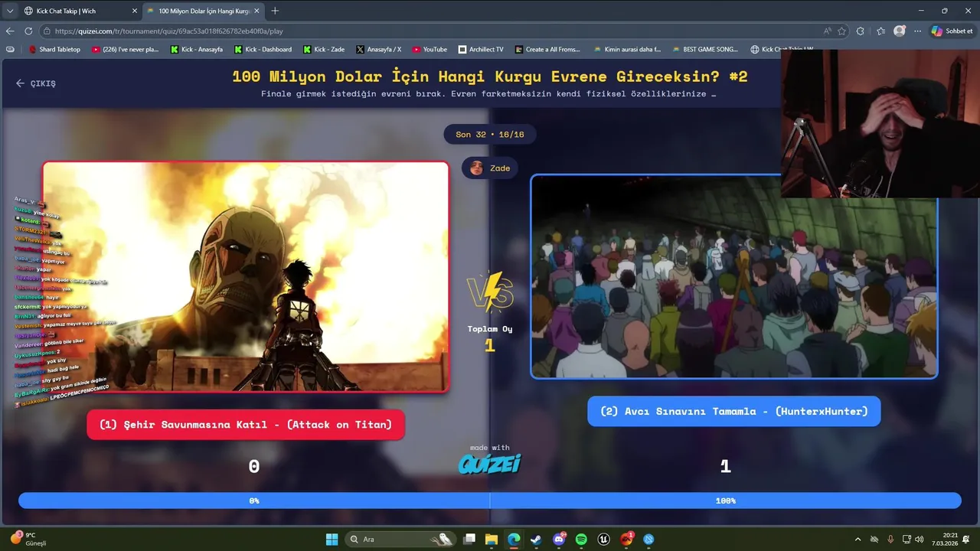Toggle the vertical tabs icon on bookmarks bar

(10, 49)
